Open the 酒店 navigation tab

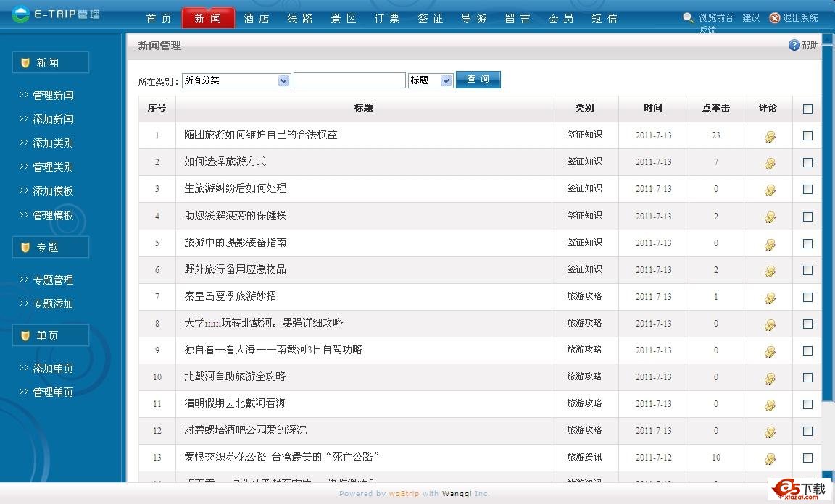pos(257,19)
